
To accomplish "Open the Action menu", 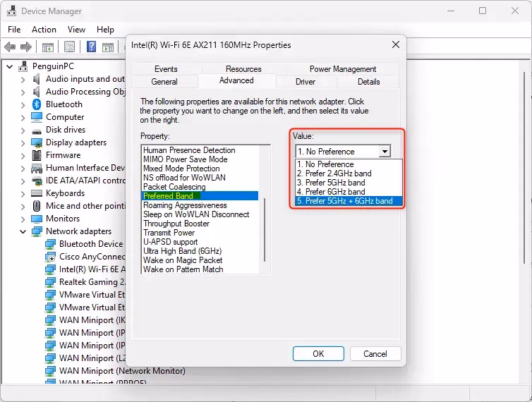I will coord(44,30).
